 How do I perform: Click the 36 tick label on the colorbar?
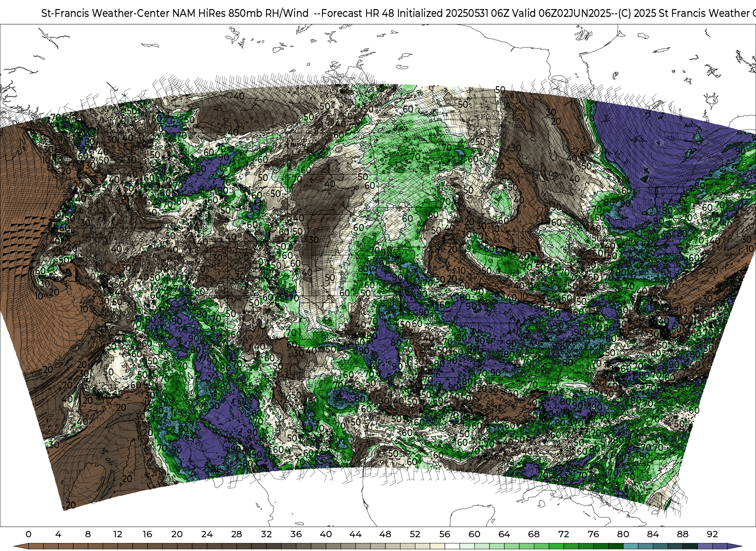click(x=296, y=534)
